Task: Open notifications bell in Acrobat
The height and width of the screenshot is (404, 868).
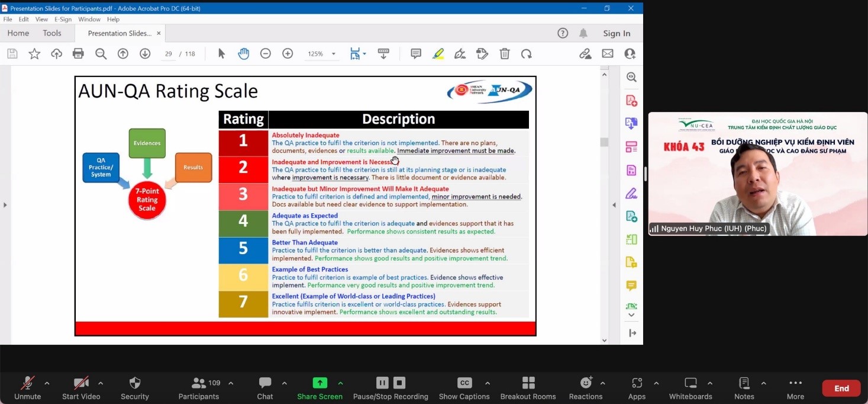Action: tap(583, 33)
